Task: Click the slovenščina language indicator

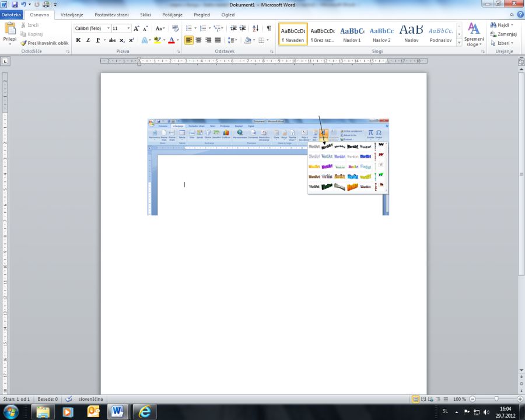Action: tap(91, 399)
